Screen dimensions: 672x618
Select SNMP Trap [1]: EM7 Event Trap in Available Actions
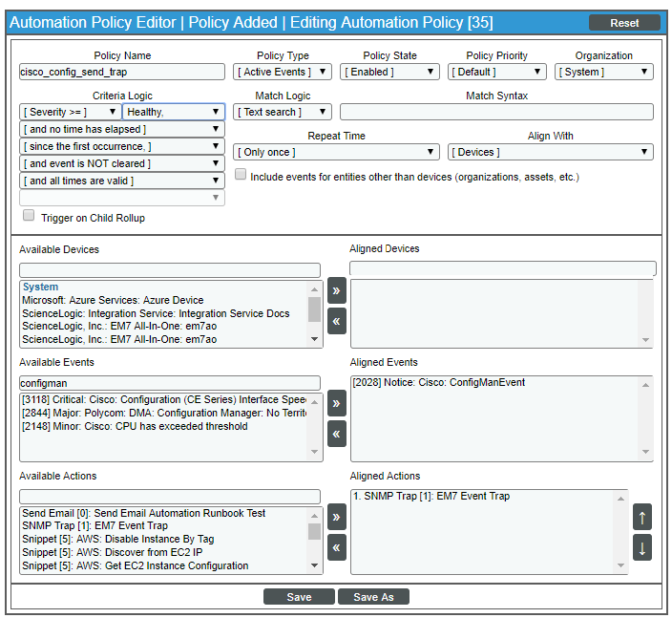95,526
